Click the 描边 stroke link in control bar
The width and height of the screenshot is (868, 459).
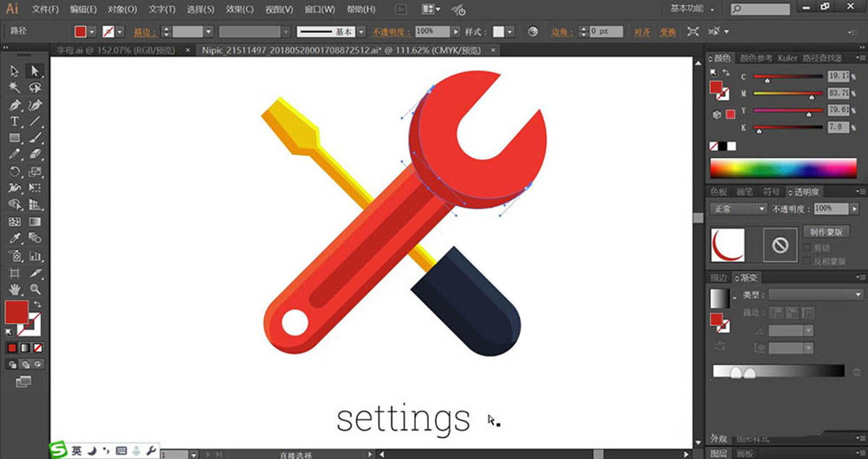coord(145,32)
